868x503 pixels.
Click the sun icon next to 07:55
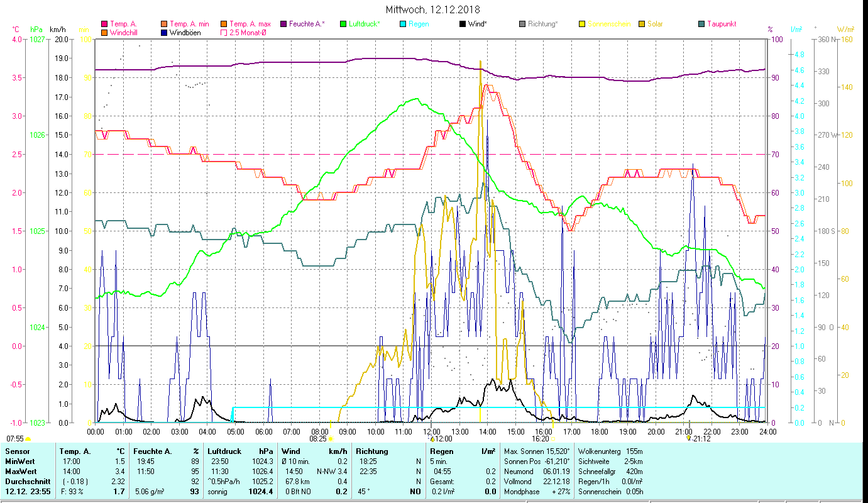click(28, 439)
